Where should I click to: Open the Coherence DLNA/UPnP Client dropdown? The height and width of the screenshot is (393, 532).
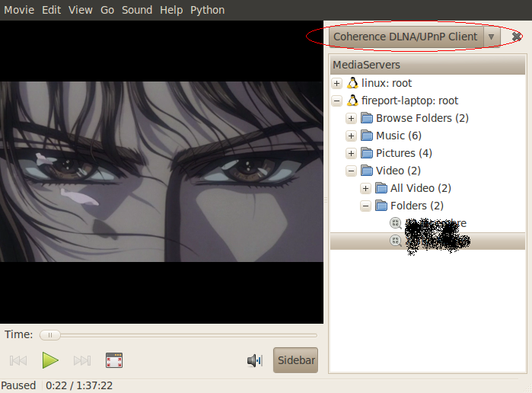[491, 37]
